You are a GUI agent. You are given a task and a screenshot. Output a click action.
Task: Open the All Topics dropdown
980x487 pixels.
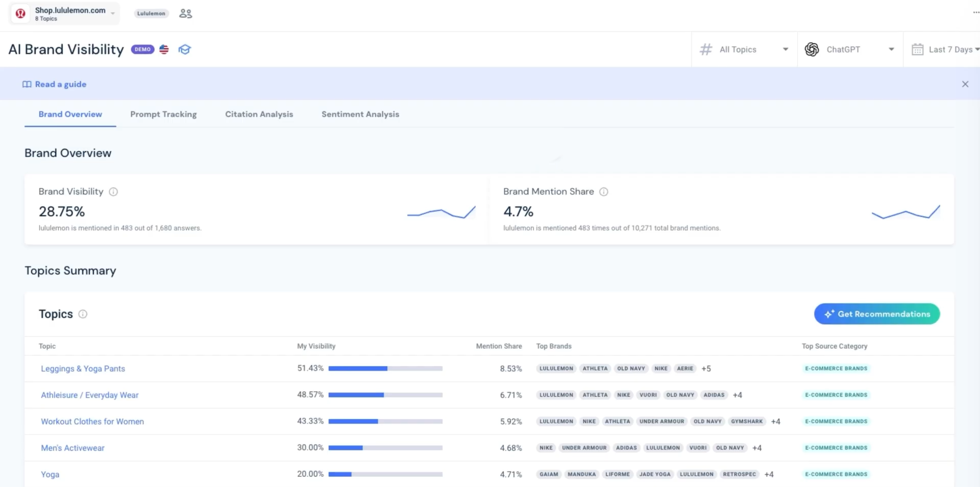744,50
